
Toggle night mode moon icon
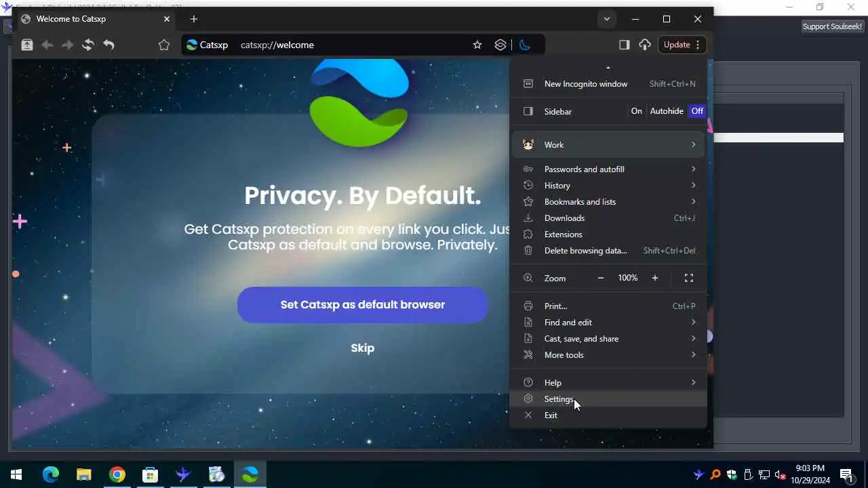(x=524, y=45)
